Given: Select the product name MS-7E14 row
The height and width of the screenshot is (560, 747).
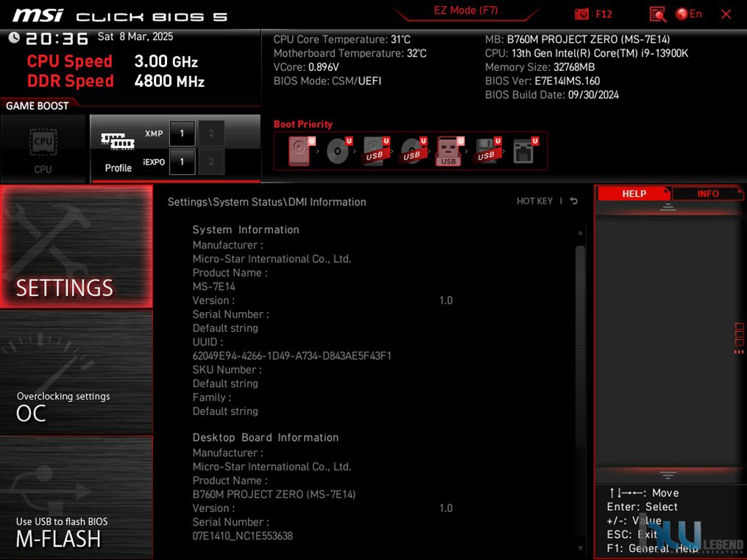Looking at the screenshot, I should click(x=214, y=287).
